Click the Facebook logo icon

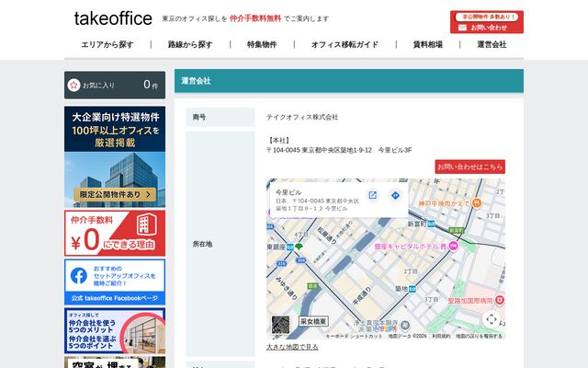[79, 276]
